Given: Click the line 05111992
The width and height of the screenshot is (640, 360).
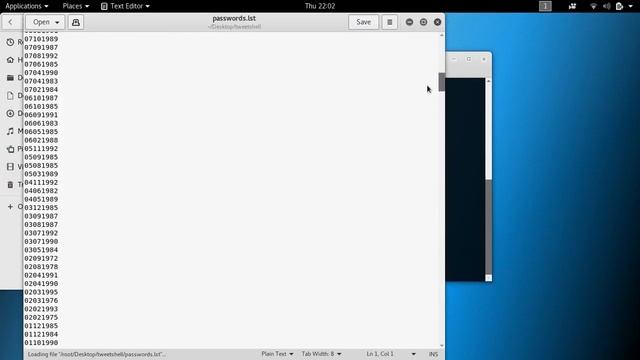Looking at the screenshot, I should click(x=41, y=149).
